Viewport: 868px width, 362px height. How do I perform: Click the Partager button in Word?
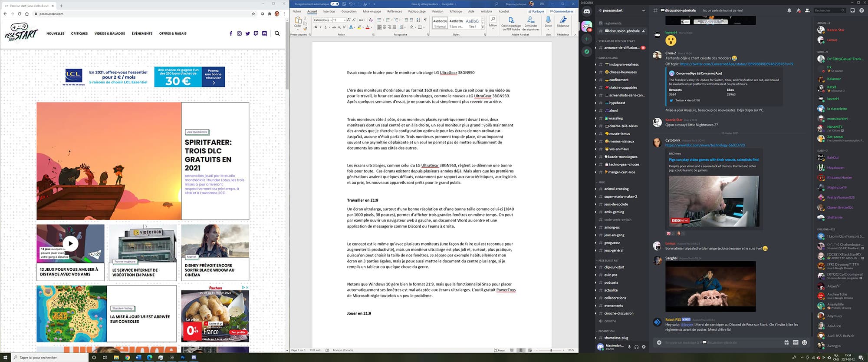(x=536, y=11)
